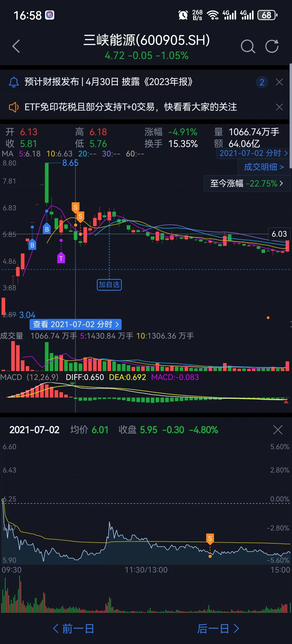Tap the 量 1066.74万手 volume value
The image size is (292, 644).
(x=247, y=132)
